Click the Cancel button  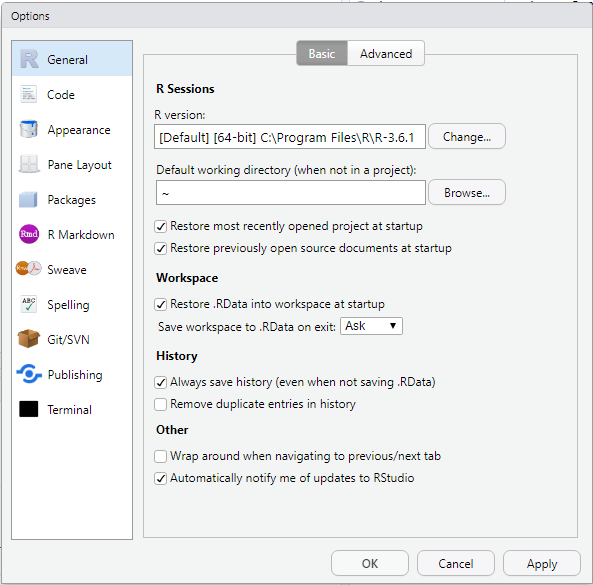[x=456, y=563]
